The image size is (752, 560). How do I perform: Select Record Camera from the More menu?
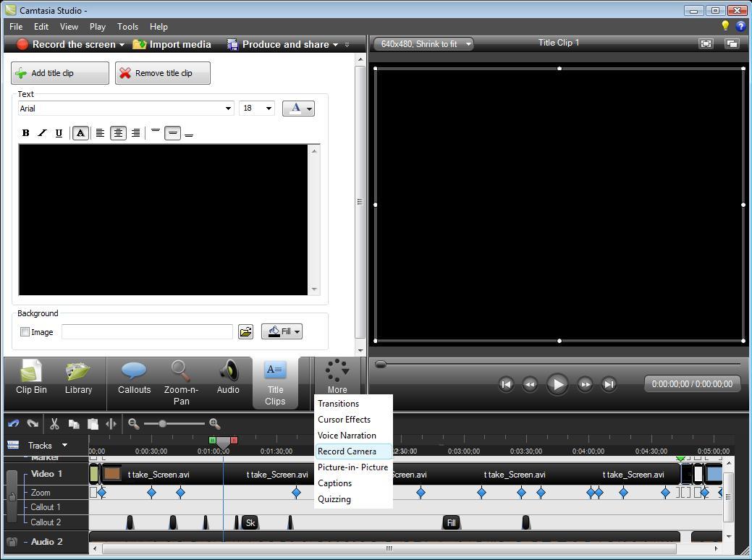tap(346, 451)
